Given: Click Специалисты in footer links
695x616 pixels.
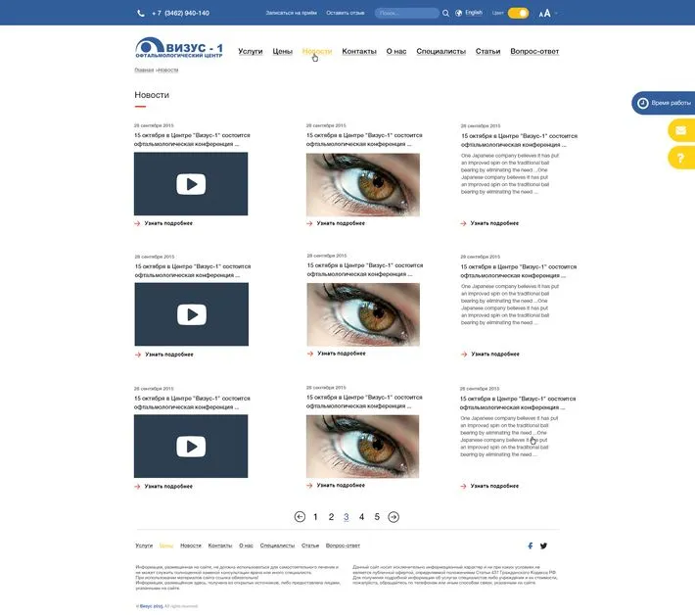Looking at the screenshot, I should pos(277,545).
